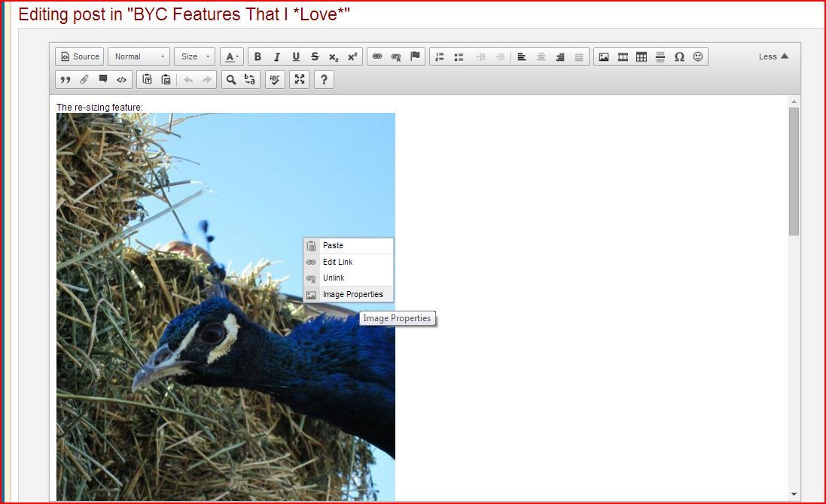The width and height of the screenshot is (826, 504).
Task: Maximize the editor with the fullscreen icon
Action: point(300,80)
